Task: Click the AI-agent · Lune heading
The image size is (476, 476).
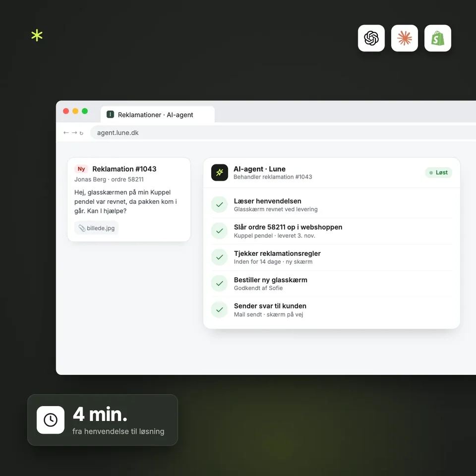Action: click(259, 169)
